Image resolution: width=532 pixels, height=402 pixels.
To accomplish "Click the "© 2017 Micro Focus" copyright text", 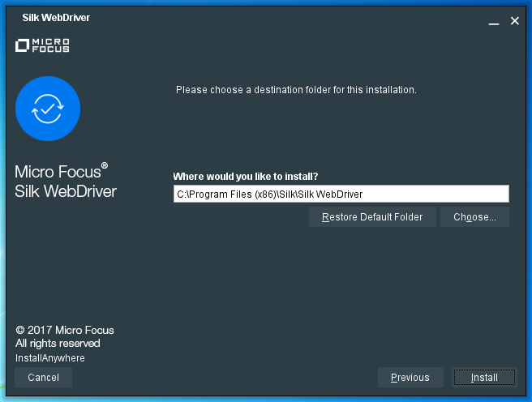I will [64, 330].
